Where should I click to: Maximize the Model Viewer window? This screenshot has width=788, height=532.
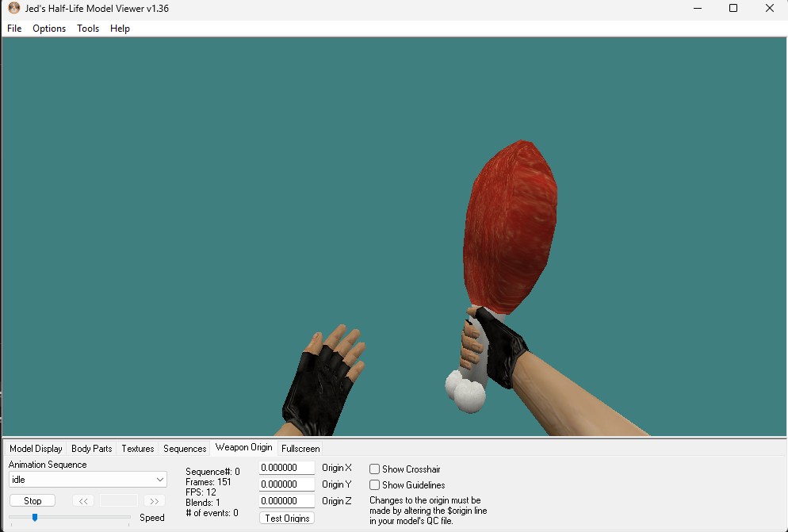[x=733, y=9]
